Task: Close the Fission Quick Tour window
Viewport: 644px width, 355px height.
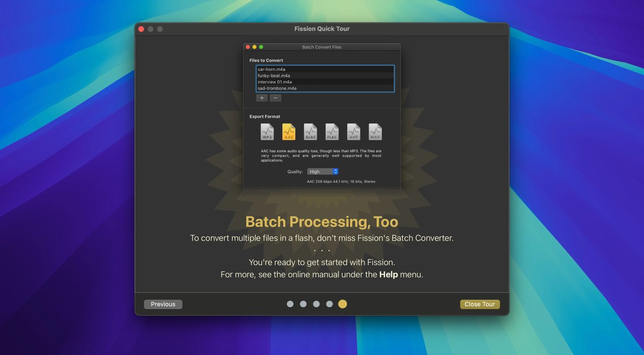Action: pos(141,29)
